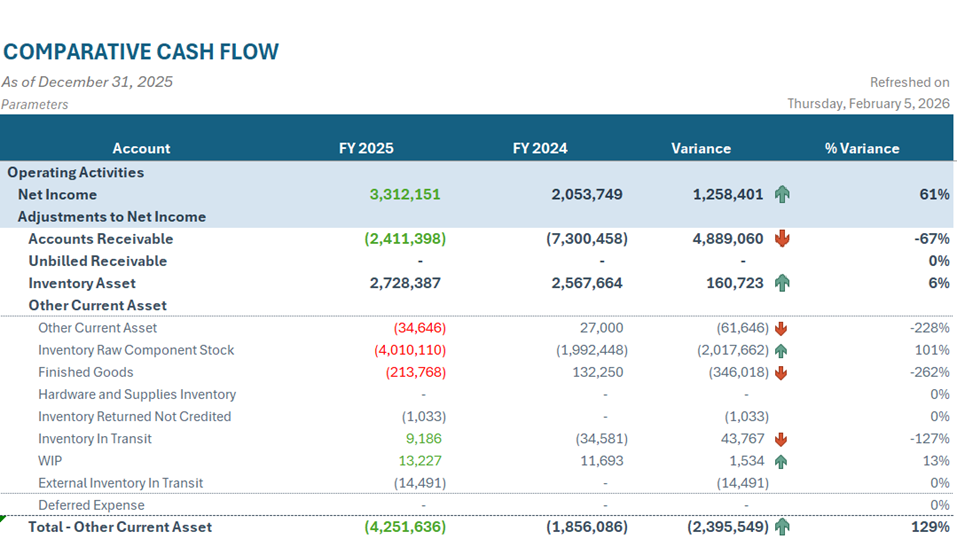Image resolution: width=957 pixels, height=539 pixels.
Task: Click the red down arrow in Finished Goods row
Action: (781, 372)
